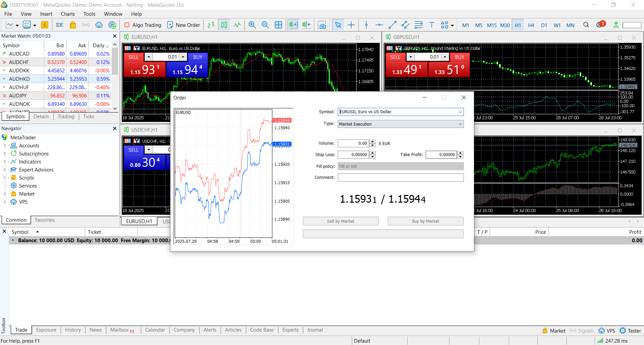
Task: Expand the Accounts node in Navigator
Action: pos(5,146)
